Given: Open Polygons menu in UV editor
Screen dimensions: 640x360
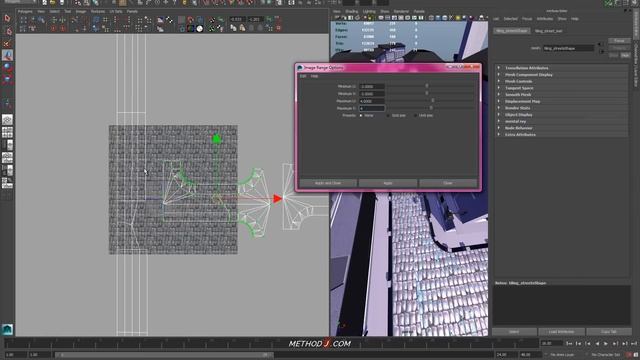Looking at the screenshot, I should (x=25, y=11).
